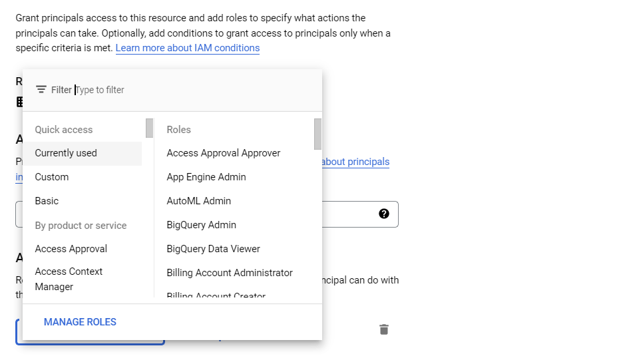Open Learn more about IAM conditions link
Screen dimensions: 621x364
click(x=188, y=48)
